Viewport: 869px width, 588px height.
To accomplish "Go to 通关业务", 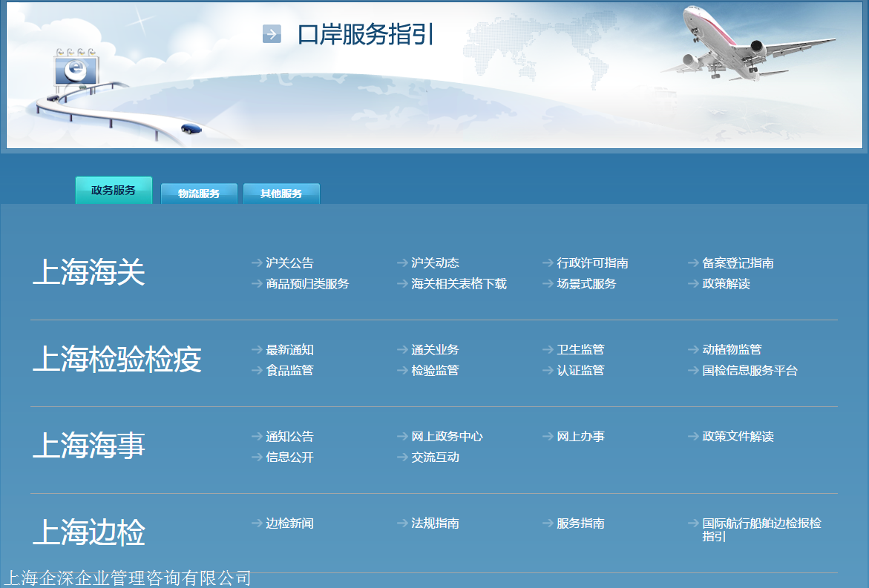I will 435,350.
